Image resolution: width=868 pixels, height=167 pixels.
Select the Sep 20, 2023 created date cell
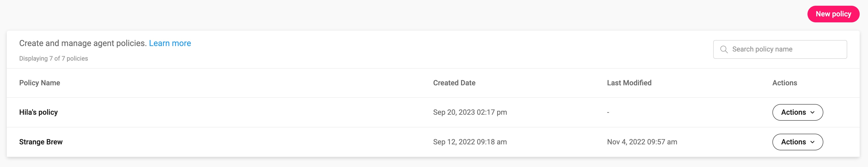[x=470, y=112]
